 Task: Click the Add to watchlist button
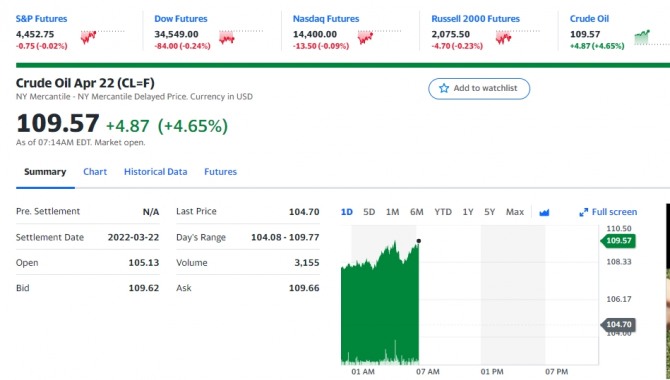click(x=479, y=88)
